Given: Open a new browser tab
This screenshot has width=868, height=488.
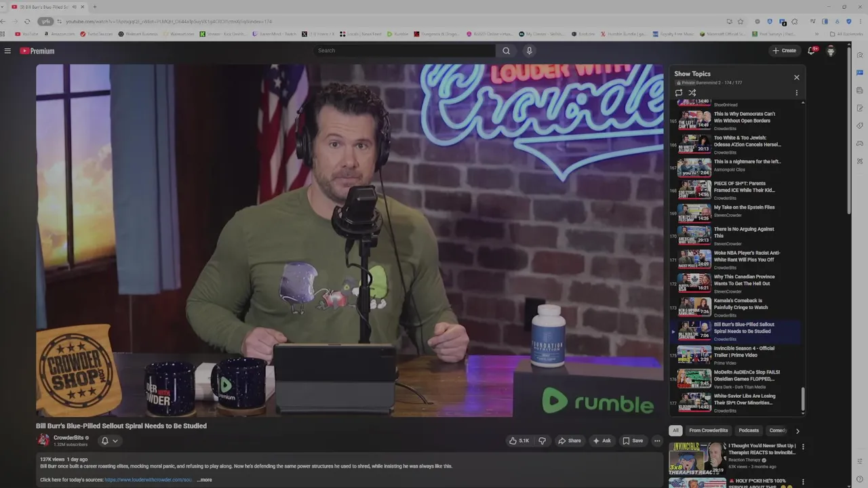Looking at the screenshot, I should (x=94, y=7).
